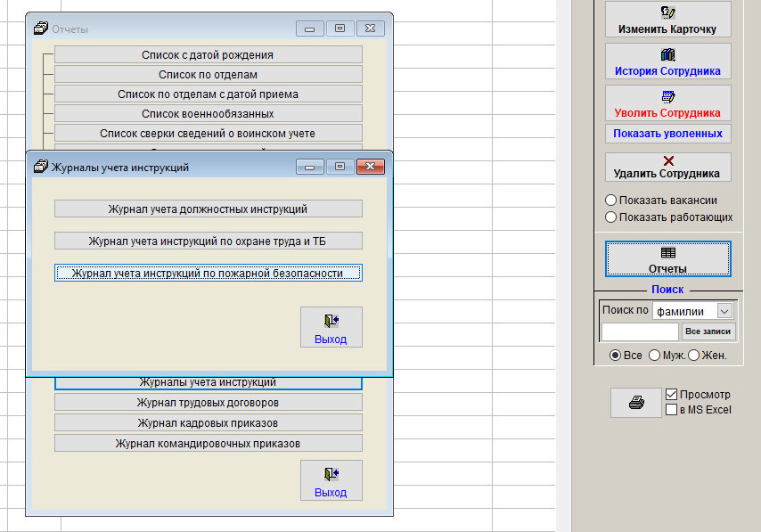Click the Отчеты label on the sidebar button
Screen dimensions: 761x532
pos(667,268)
